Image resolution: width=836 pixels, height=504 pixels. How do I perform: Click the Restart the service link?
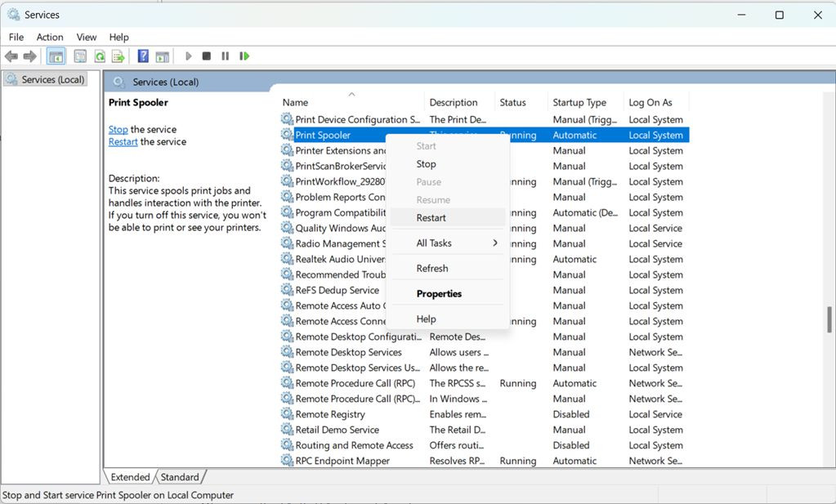(123, 141)
